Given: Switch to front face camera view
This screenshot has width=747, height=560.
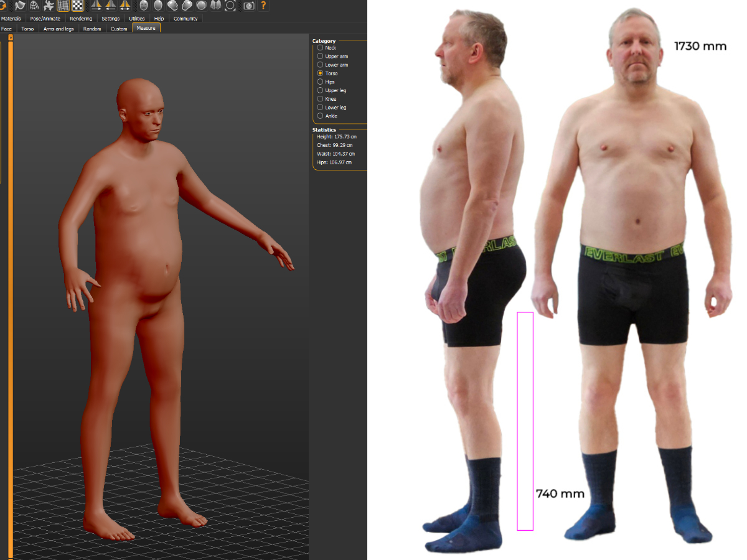Looking at the screenshot, I should [x=144, y=6].
